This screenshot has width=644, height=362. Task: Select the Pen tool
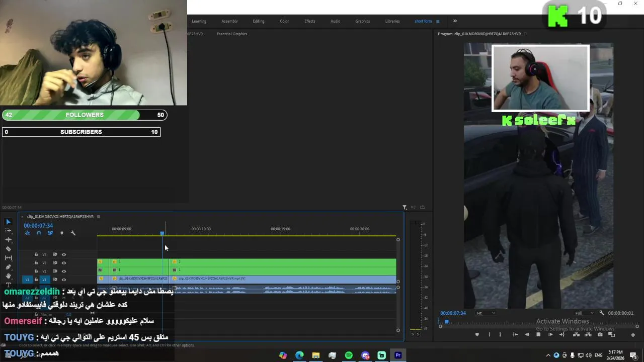point(8,267)
